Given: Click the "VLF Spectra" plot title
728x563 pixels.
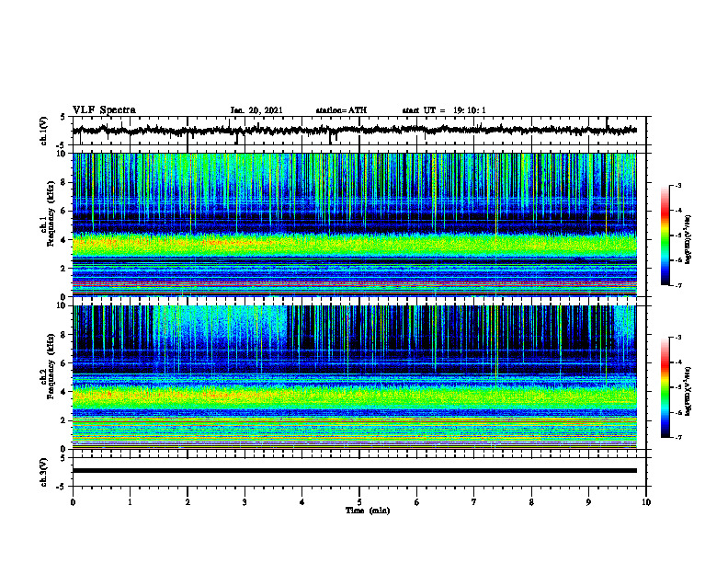Looking at the screenshot, I should tap(104, 110).
